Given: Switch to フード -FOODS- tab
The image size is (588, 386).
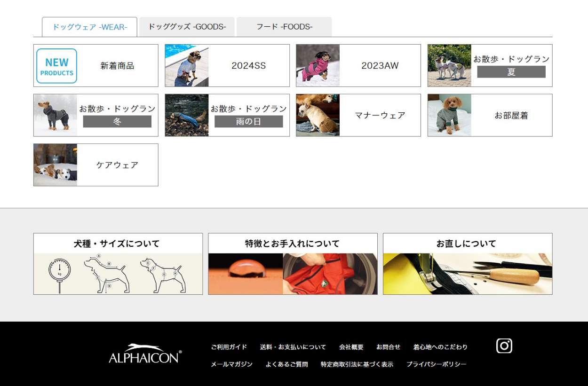Looking at the screenshot, I should [x=284, y=27].
